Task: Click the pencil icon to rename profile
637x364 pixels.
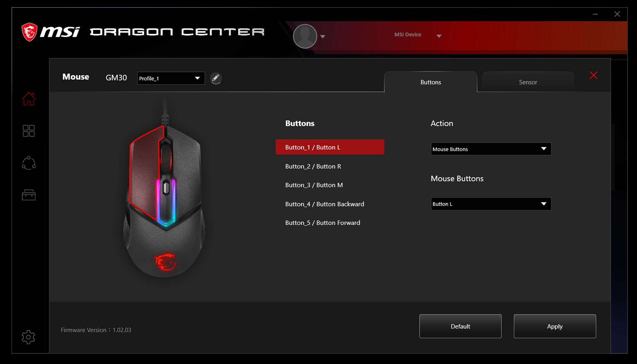Action: pyautogui.click(x=216, y=78)
